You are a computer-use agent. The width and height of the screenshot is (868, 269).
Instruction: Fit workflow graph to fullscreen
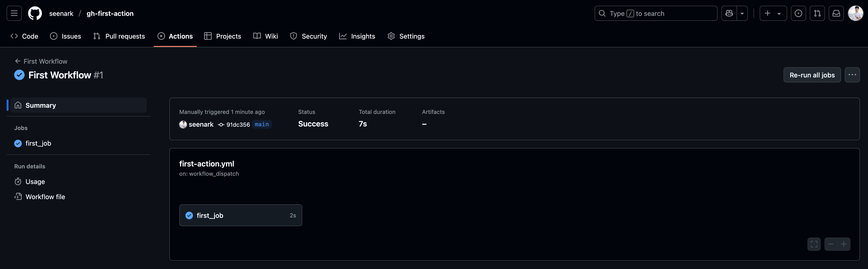point(814,244)
